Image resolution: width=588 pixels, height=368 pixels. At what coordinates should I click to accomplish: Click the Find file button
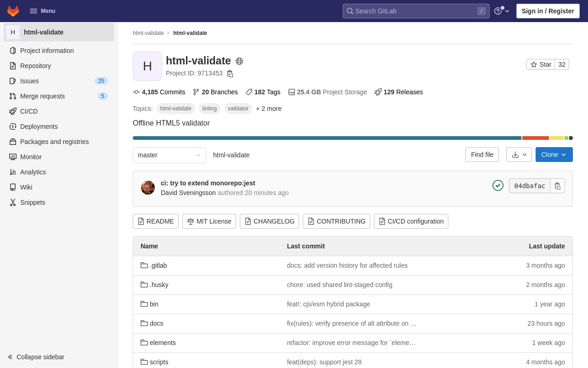coord(482,155)
